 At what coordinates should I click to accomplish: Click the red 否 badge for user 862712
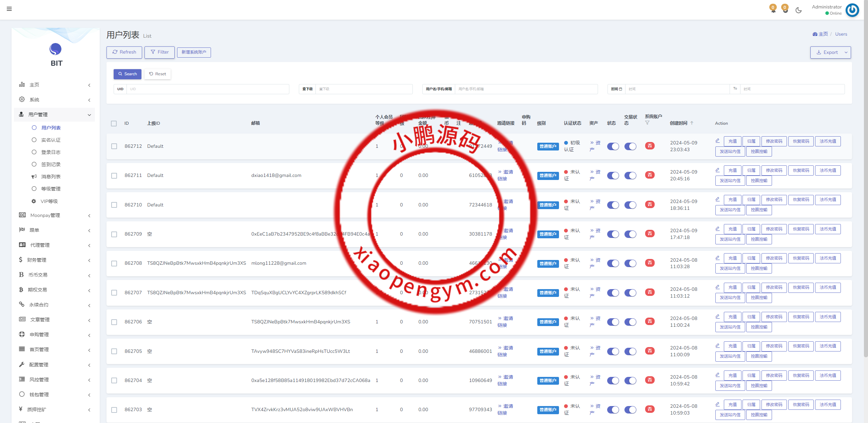click(650, 146)
